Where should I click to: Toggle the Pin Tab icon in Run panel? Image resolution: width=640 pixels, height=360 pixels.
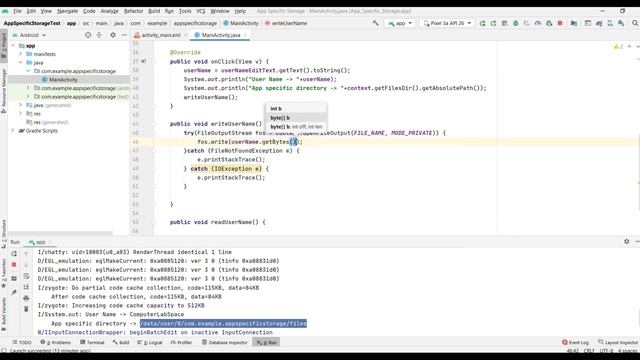click(x=14, y=292)
